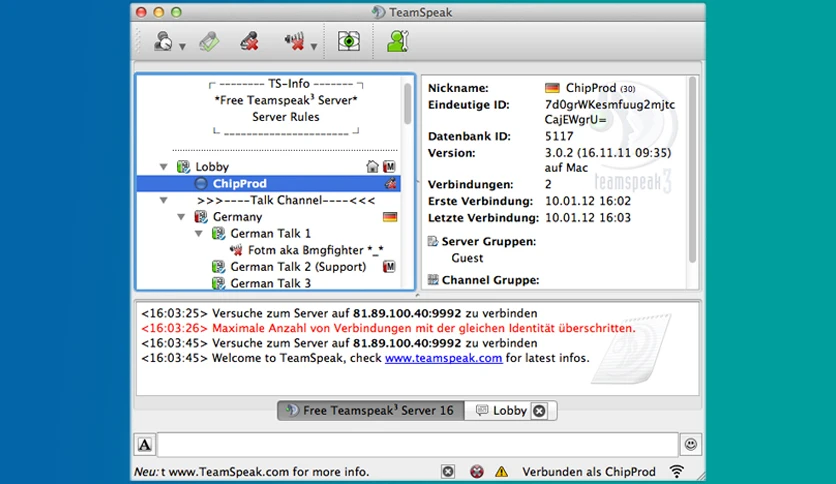The image size is (836, 484).
Task: Click the Lobby channel icon
Action: coord(183,167)
